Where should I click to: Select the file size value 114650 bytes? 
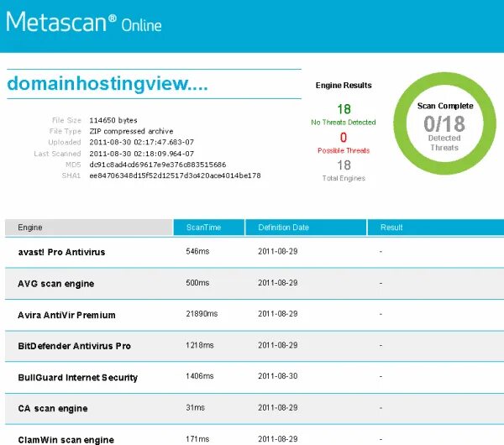pyautogui.click(x=113, y=120)
